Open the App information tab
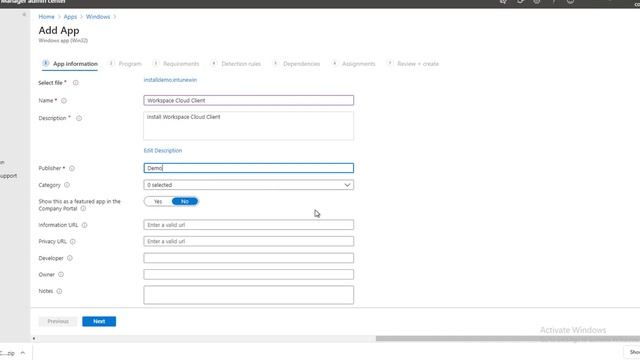Image resolution: width=640 pixels, height=360 pixels. click(70, 64)
